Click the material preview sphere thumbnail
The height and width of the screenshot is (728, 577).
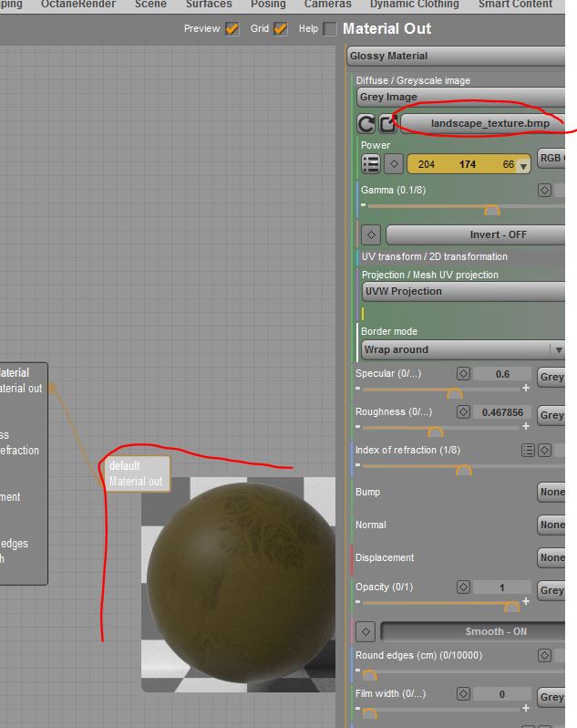coord(239,585)
